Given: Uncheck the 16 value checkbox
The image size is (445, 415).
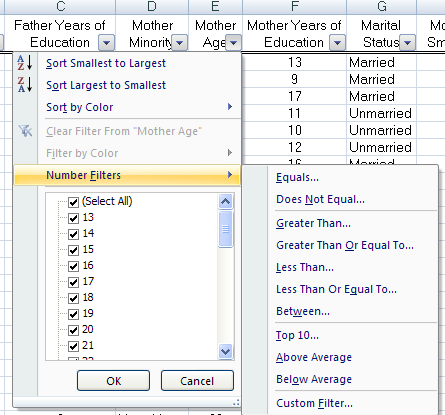Looking at the screenshot, I should [73, 266].
